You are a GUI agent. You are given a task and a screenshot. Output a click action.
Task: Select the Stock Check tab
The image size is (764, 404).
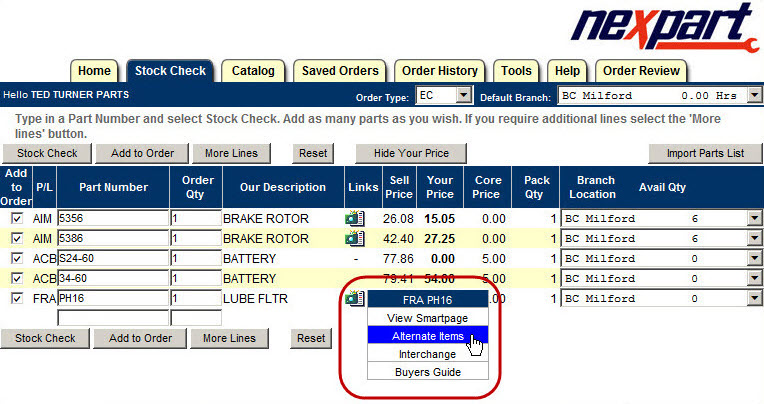(x=170, y=71)
